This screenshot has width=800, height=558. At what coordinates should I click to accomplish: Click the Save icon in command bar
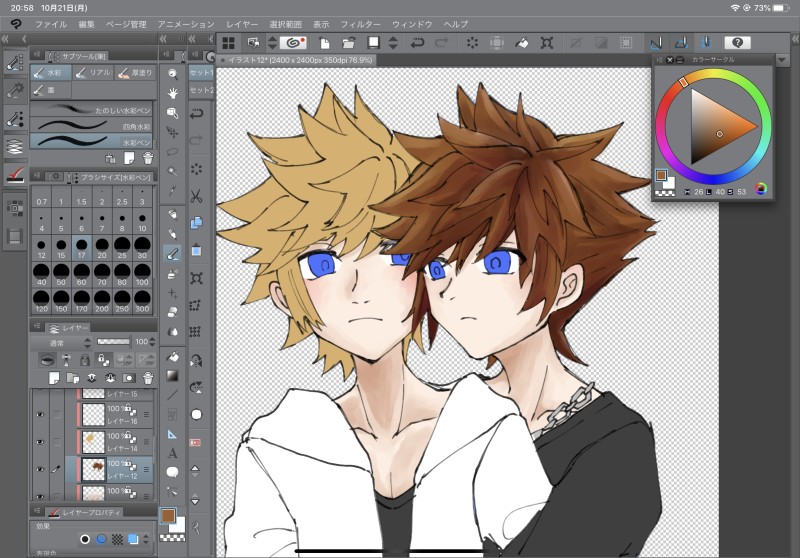point(373,43)
